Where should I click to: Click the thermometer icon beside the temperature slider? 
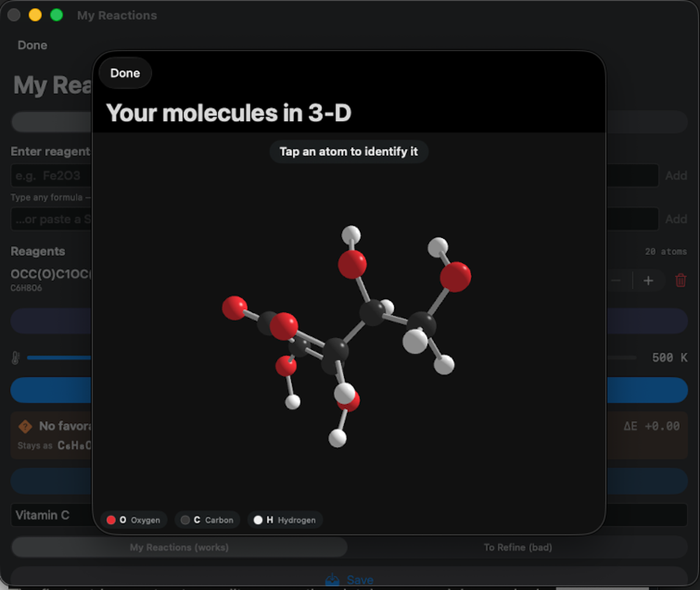[x=16, y=357]
